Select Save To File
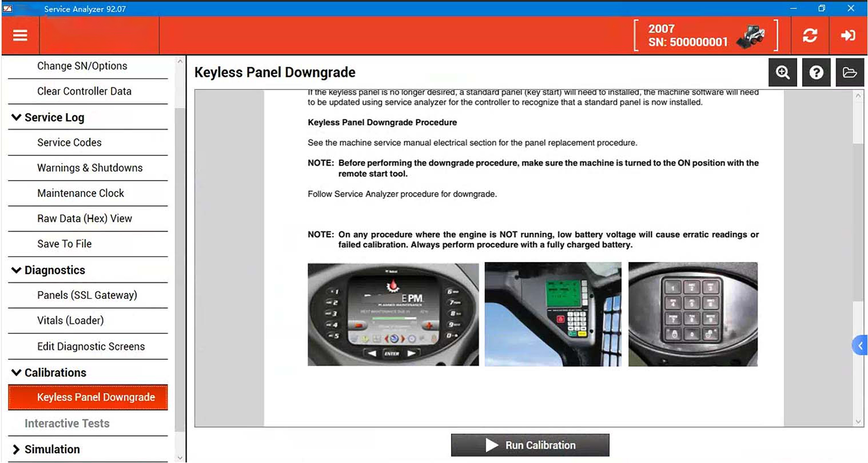 coord(88,244)
